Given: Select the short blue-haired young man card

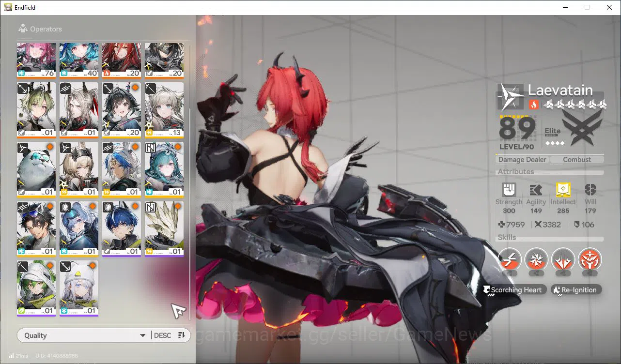Looking at the screenshot, I should coord(122,229).
